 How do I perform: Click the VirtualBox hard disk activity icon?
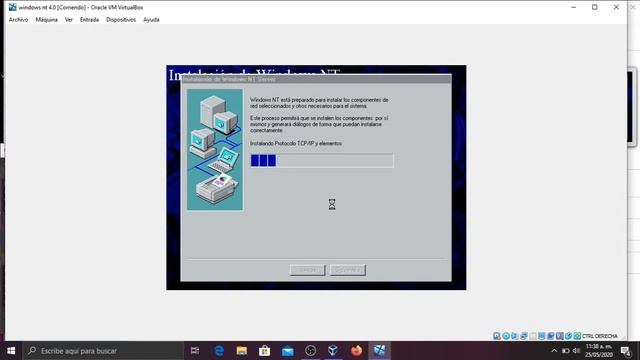point(497,336)
